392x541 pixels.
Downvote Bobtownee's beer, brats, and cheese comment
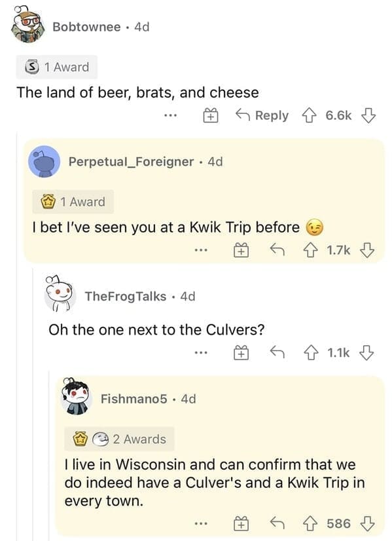point(368,115)
